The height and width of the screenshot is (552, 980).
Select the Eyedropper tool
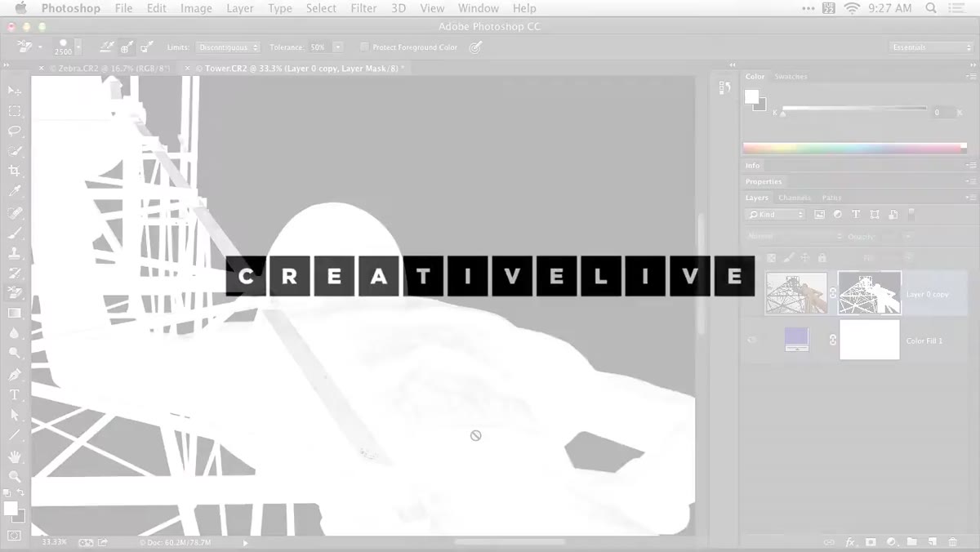[15, 191]
